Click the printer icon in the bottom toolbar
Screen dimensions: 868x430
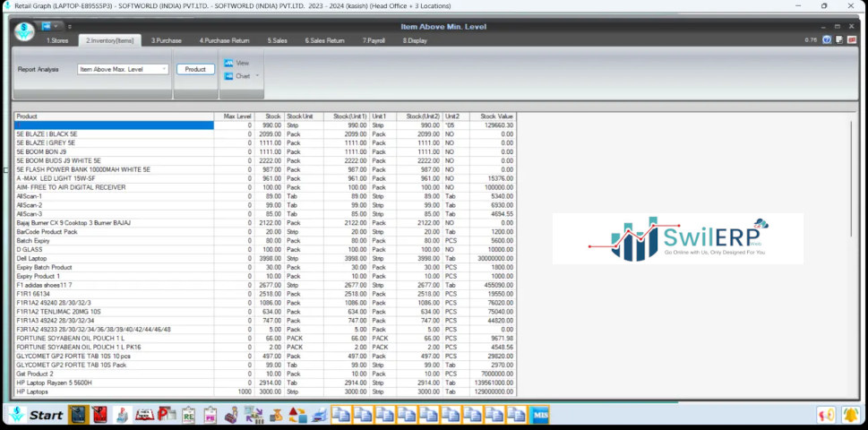tap(320, 415)
